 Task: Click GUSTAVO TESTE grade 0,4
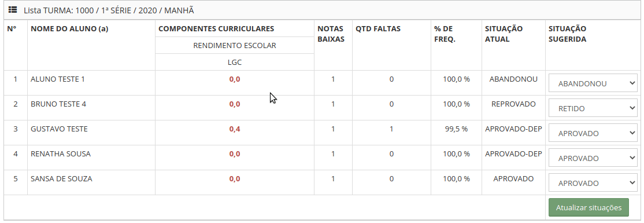click(235, 129)
